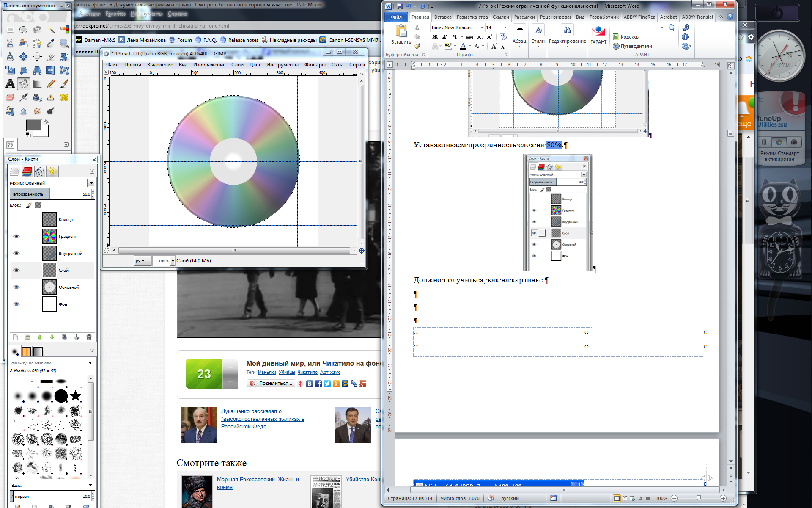
Task: Open Маршал Рокоссовский article link
Action: coord(258,483)
